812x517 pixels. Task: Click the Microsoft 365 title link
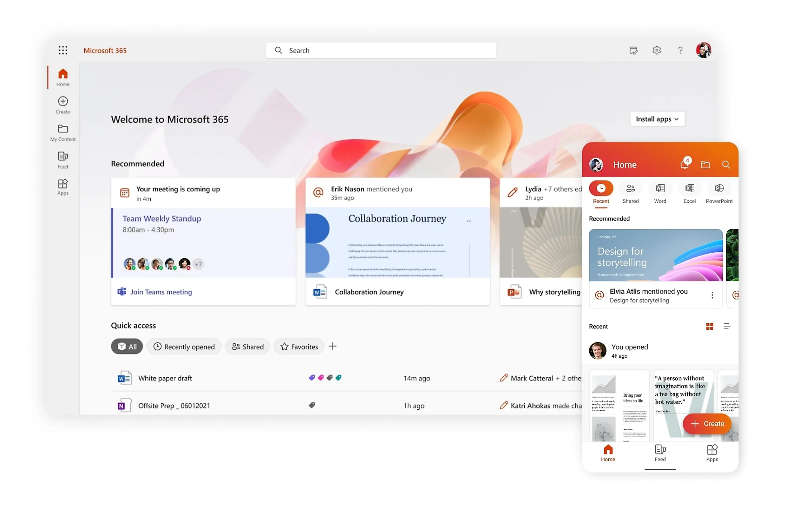[x=105, y=50]
